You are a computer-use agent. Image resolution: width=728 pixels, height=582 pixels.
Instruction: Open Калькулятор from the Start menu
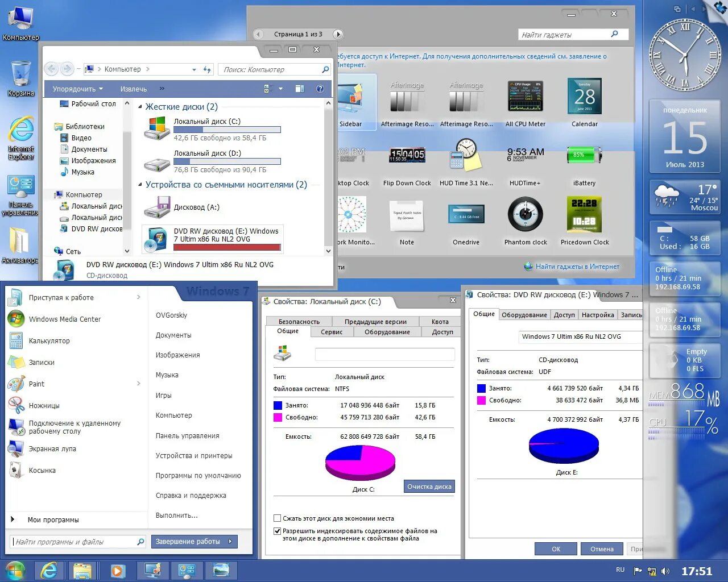point(48,340)
